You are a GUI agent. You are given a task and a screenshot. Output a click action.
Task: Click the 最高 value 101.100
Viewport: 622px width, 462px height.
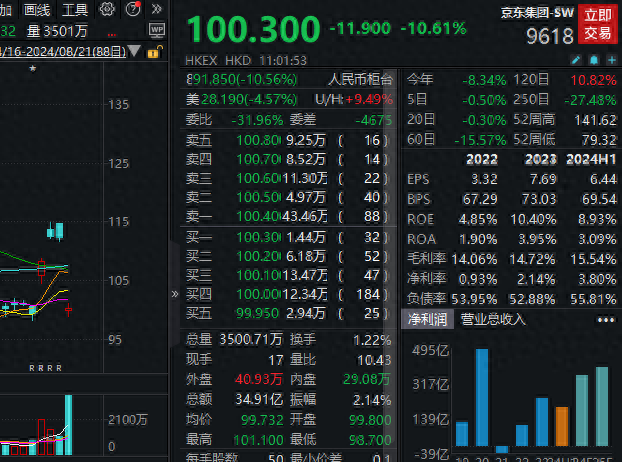[x=258, y=440]
